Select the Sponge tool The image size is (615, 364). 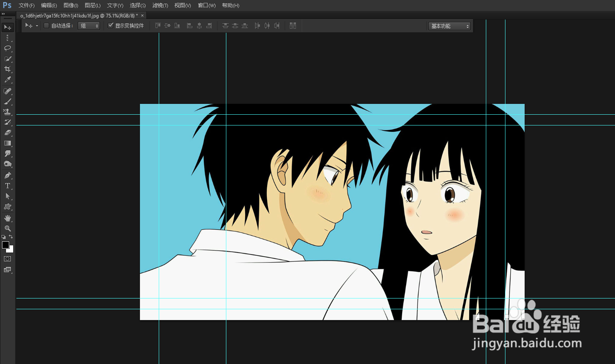pos(8,164)
